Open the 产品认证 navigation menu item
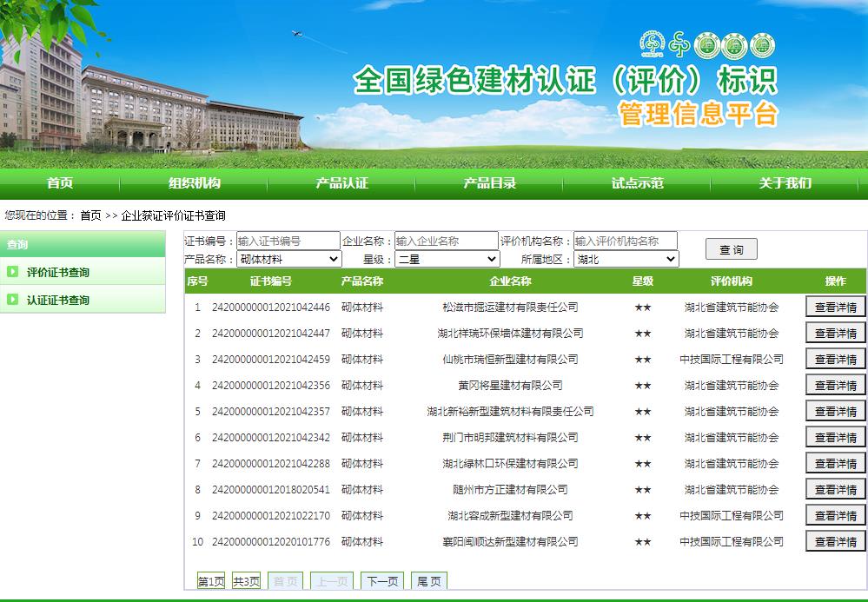Screen dimensions: 868x602 [x=341, y=183]
